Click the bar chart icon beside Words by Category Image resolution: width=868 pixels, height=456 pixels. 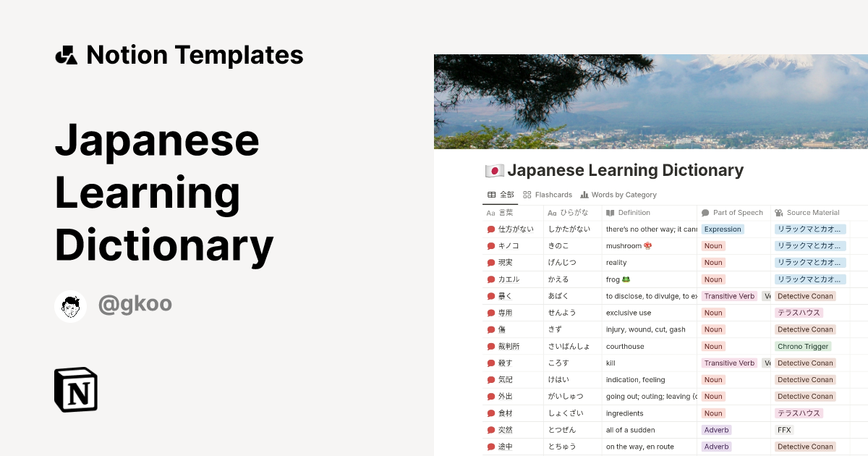click(586, 194)
